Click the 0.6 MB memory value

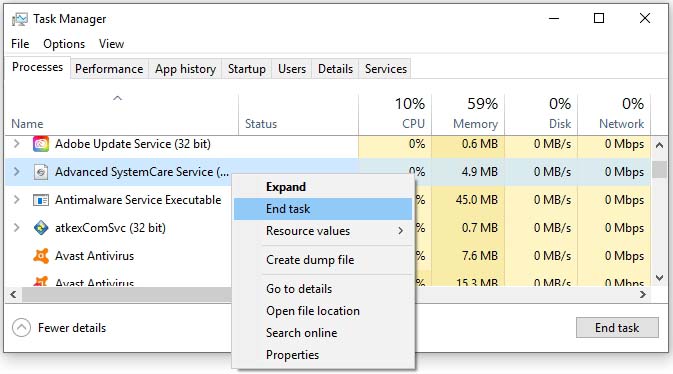480,144
